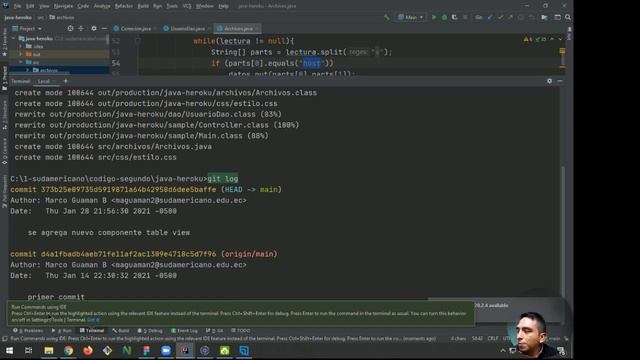Click the down arrow next highlighted error
The height and width of the screenshot is (360, 640).
pos(560,40)
